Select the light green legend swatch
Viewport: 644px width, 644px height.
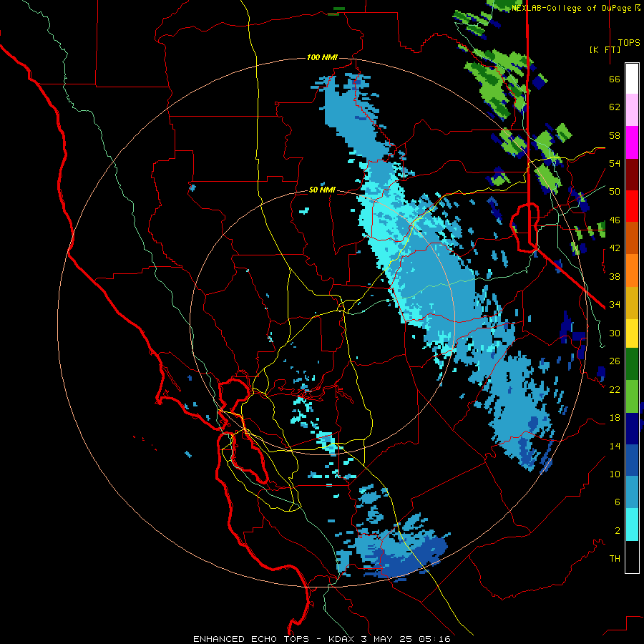click(632, 396)
